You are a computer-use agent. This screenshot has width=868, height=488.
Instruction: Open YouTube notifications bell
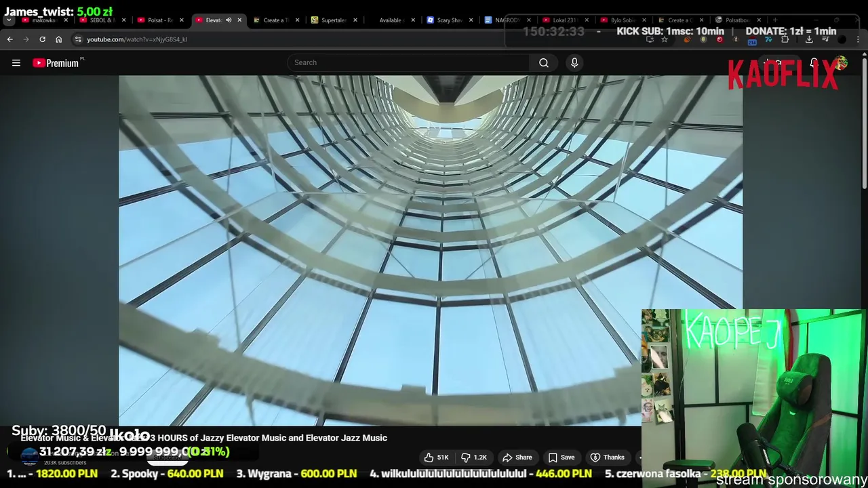814,63
